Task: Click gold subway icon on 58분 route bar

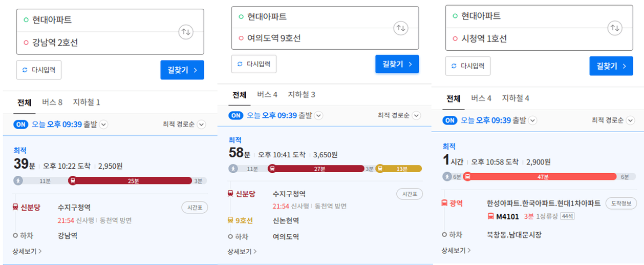Action: pos(380,169)
